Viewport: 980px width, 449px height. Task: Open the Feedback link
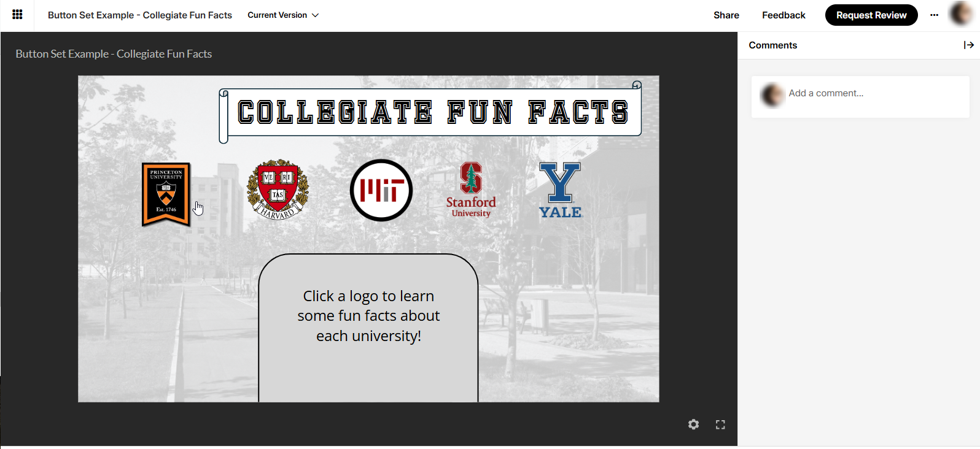tap(784, 15)
